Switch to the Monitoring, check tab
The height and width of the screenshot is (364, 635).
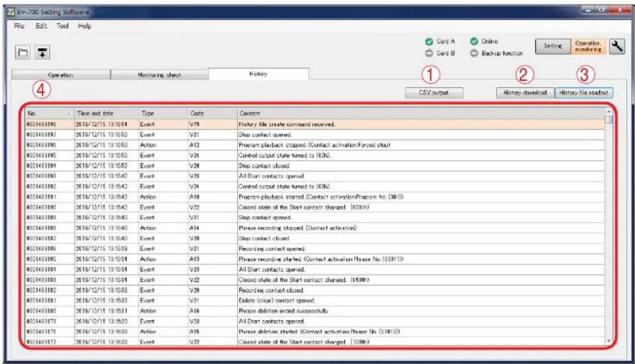[x=160, y=75]
